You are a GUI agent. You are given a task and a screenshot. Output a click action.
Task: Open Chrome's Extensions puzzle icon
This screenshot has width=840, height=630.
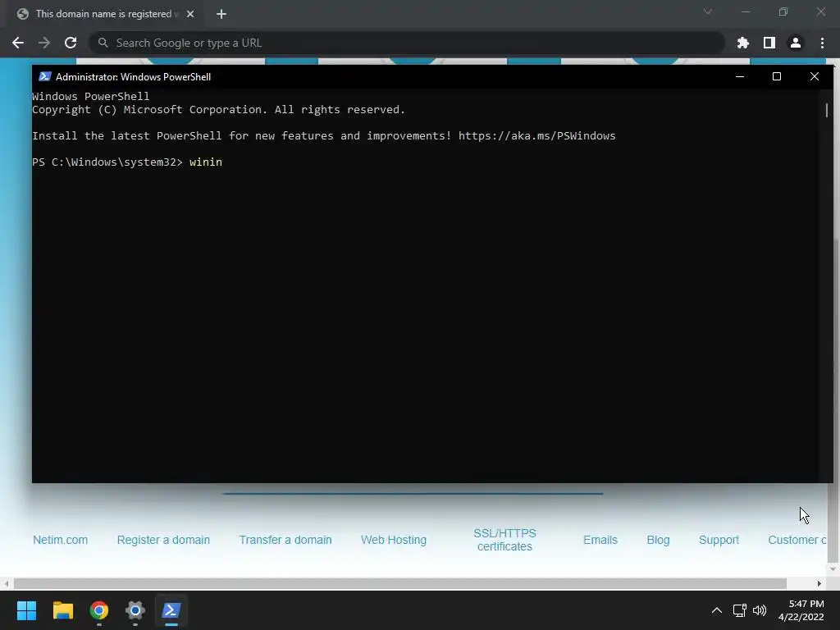(x=742, y=43)
